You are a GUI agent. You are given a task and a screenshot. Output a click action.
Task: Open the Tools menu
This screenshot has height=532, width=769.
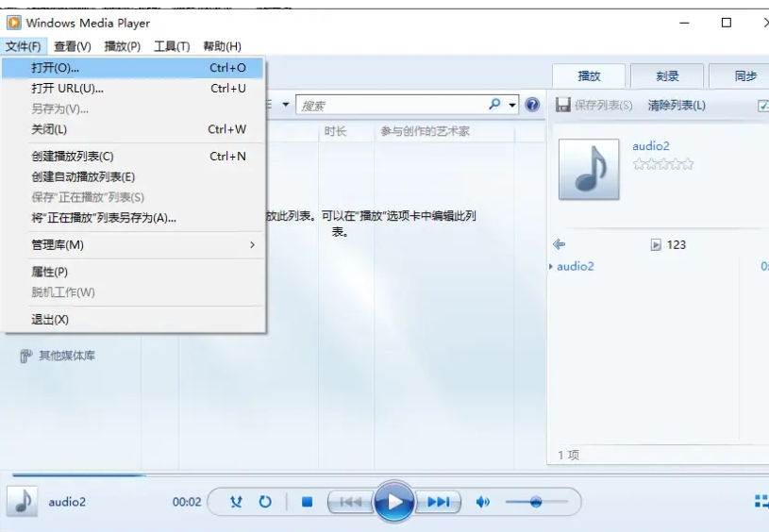coord(172,46)
